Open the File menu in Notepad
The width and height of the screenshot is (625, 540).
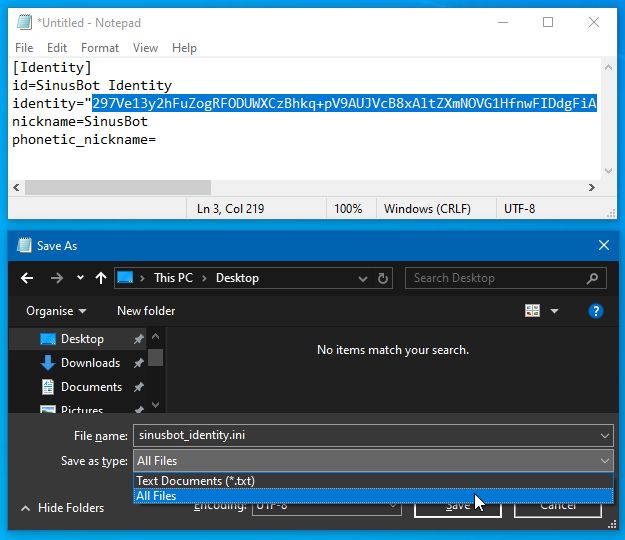tap(24, 48)
